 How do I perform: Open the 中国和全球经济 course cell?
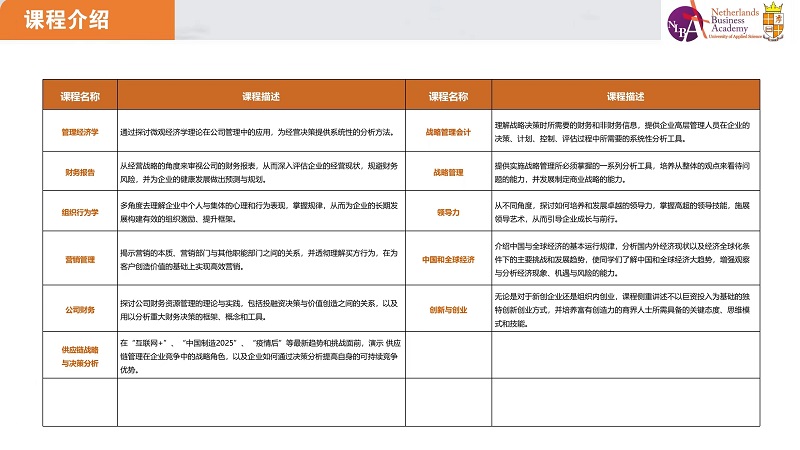tap(448, 260)
